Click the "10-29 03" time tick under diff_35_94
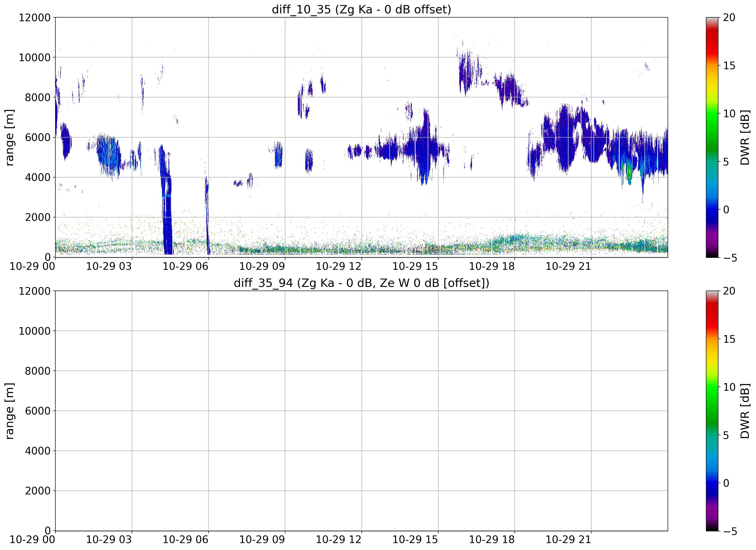The image size is (756, 550). pyautogui.click(x=109, y=540)
